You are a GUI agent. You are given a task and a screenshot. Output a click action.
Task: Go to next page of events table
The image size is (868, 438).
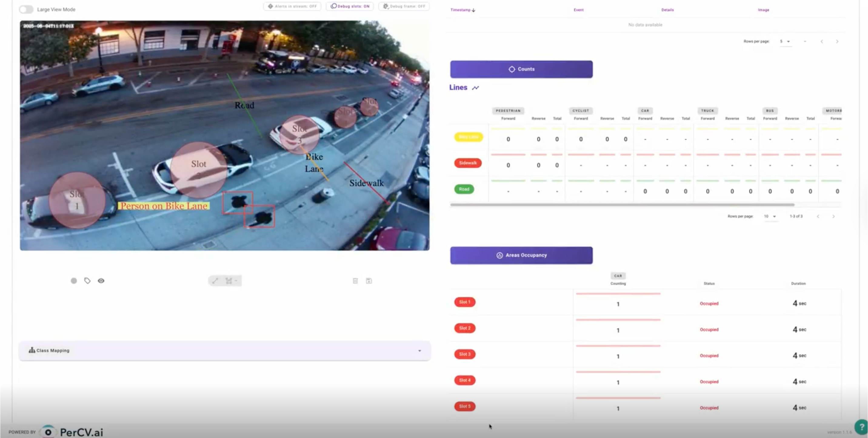tap(837, 41)
